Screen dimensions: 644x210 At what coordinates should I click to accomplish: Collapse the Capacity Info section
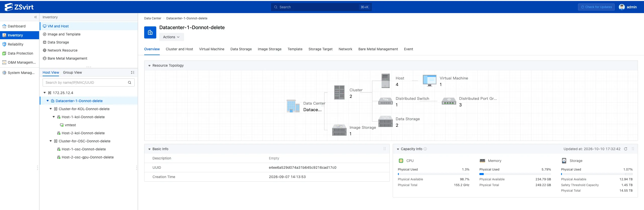(x=398, y=149)
